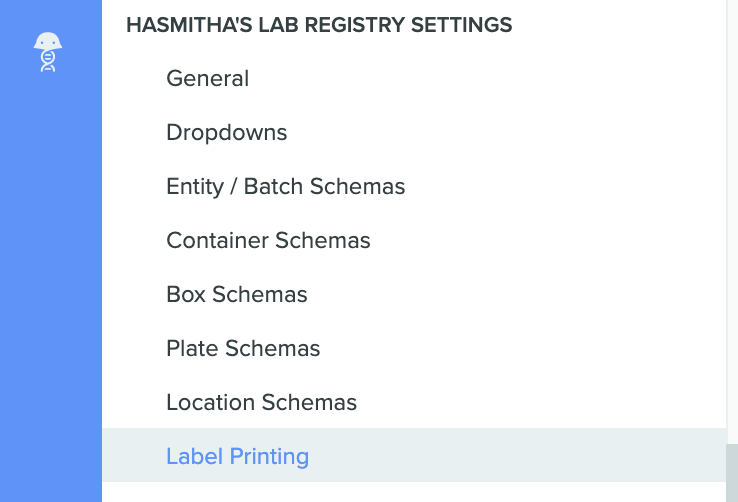Open Plate Schemas settings page
The image size is (738, 502).
tap(243, 348)
